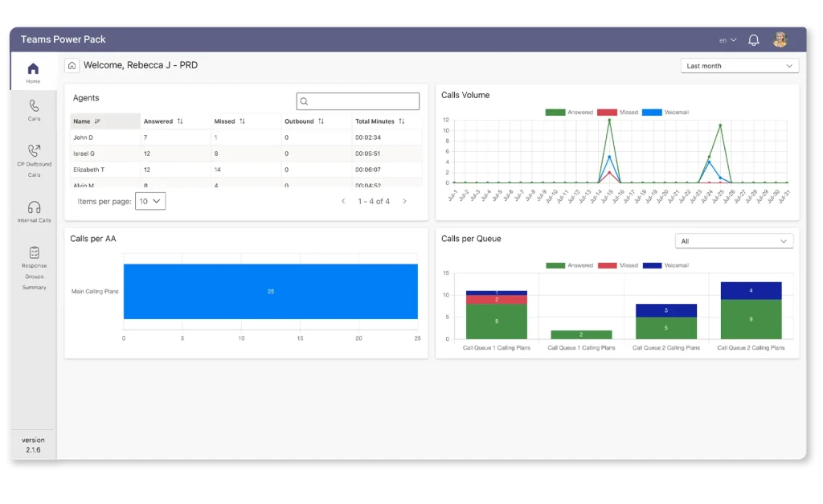Image resolution: width=823 pixels, height=504 pixels.
Task: Open the Calls phone icon
Action: (34, 106)
